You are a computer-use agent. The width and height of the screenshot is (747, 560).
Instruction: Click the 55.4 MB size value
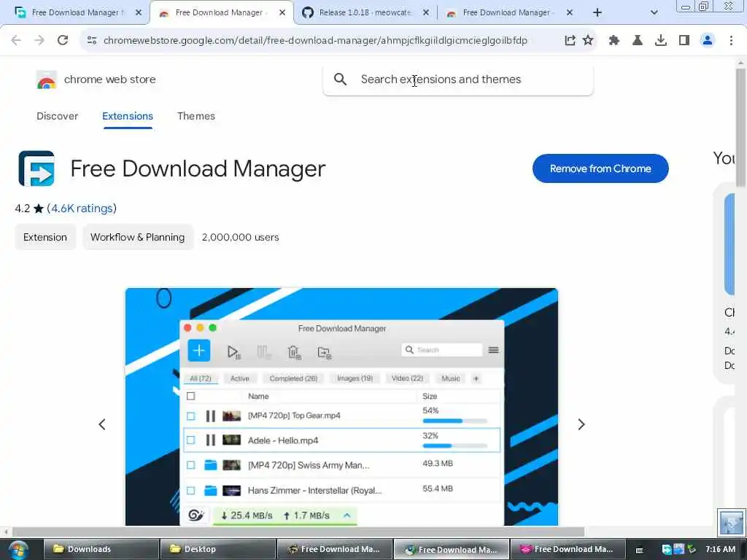click(x=438, y=489)
